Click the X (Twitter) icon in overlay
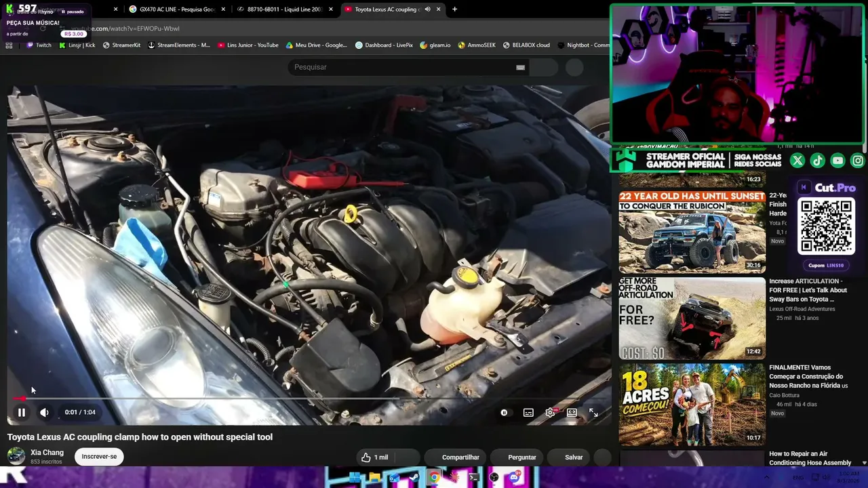Viewport: 868px width, 488px height. (797, 161)
